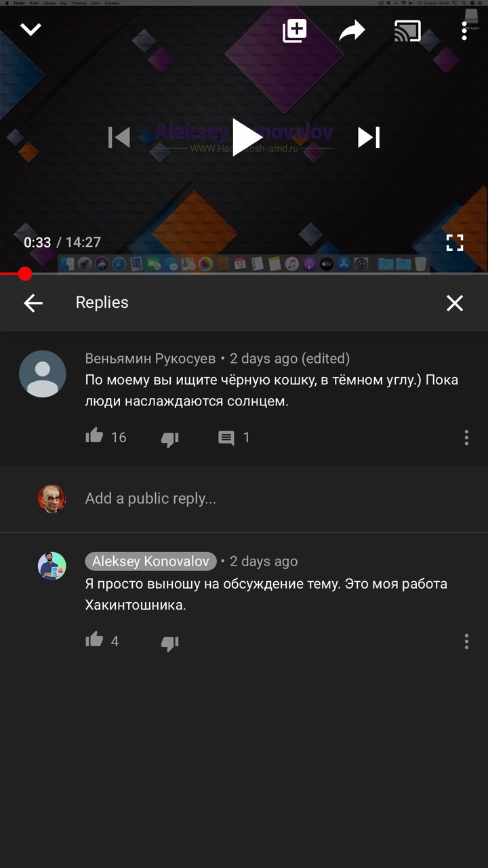Enter fullscreen video mode
Image resolution: width=488 pixels, height=868 pixels.
tap(455, 243)
